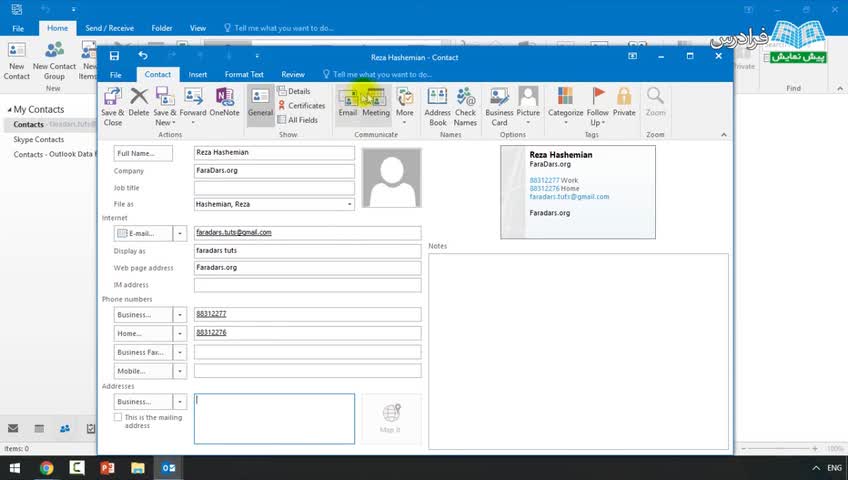This screenshot has width=848, height=480.
Task: Undo using the quick access arrow
Action: click(x=143, y=56)
